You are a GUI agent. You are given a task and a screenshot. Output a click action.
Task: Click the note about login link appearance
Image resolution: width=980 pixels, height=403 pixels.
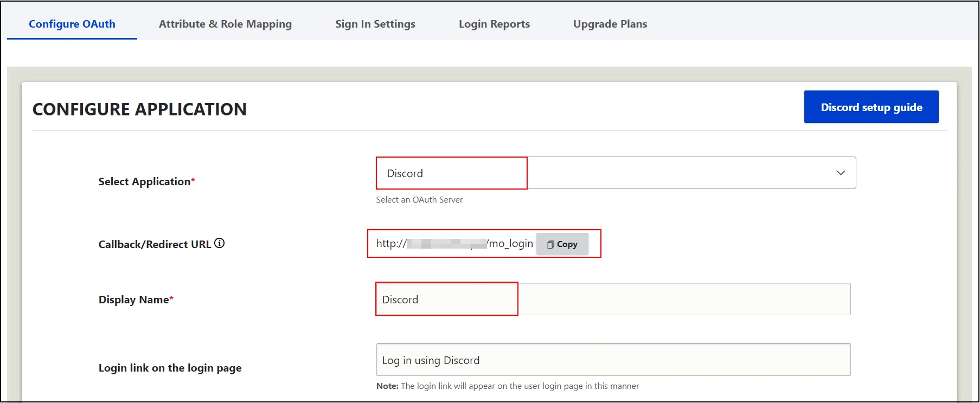pyautogui.click(x=508, y=386)
